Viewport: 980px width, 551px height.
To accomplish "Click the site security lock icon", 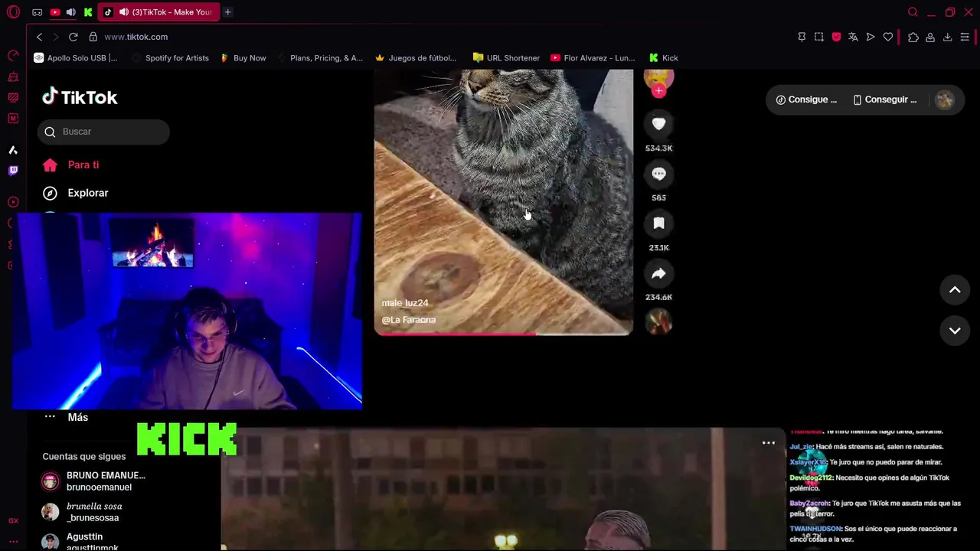I will (x=93, y=37).
